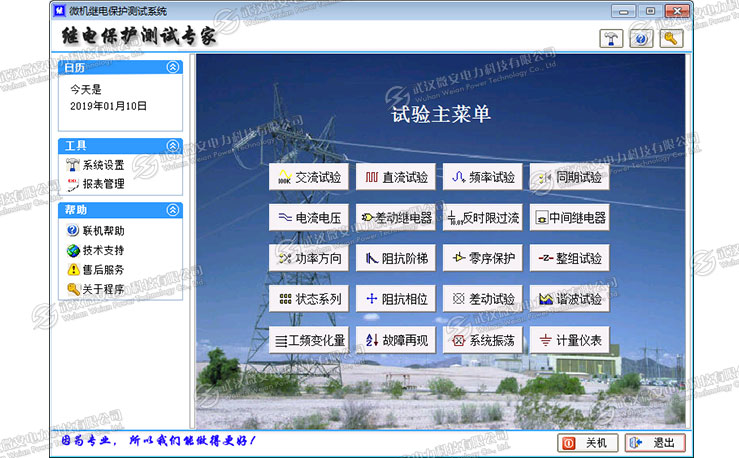This screenshot has width=739, height=458.
Task: Open 关于程序 about program
Action: coord(95,289)
